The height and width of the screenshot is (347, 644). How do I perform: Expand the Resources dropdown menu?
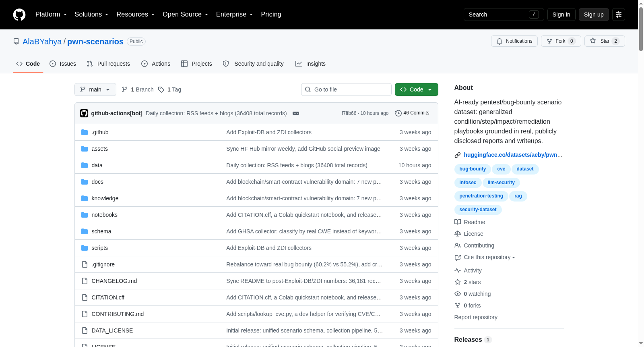[x=136, y=15]
